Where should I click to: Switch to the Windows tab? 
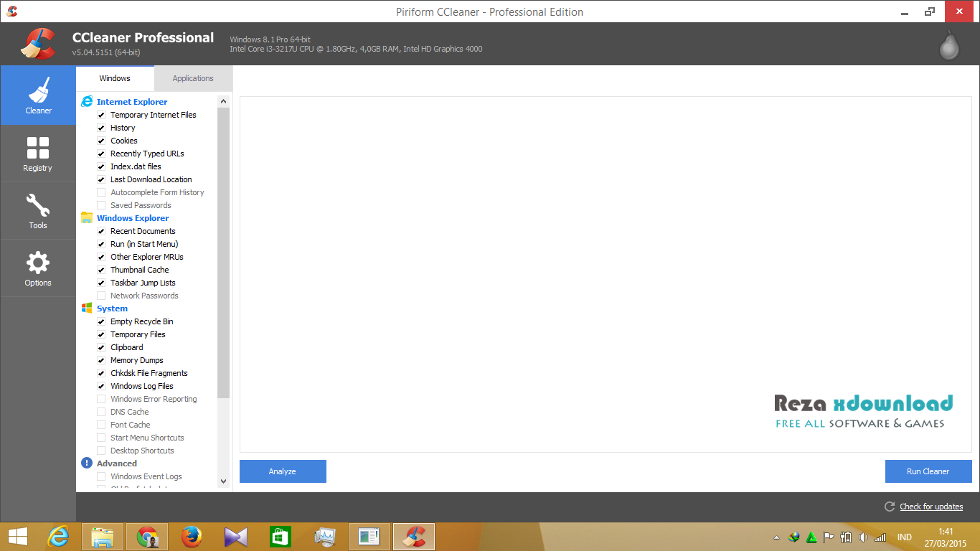click(115, 78)
